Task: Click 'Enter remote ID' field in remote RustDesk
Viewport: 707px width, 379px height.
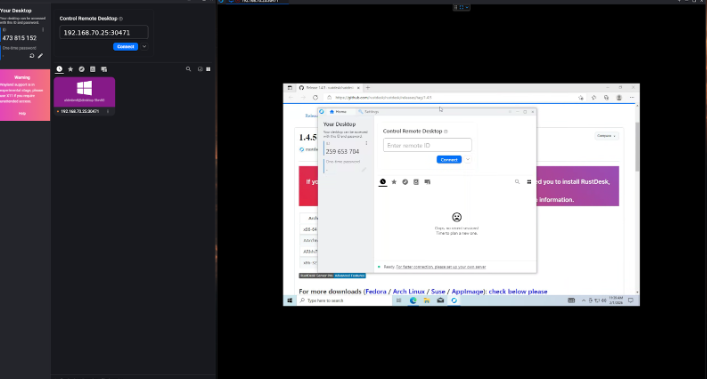Action: click(427, 145)
